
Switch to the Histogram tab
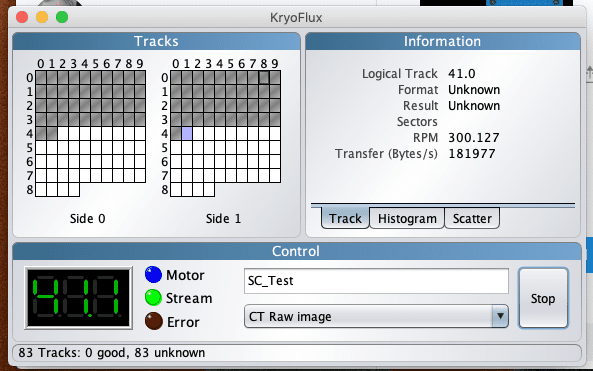[407, 218]
